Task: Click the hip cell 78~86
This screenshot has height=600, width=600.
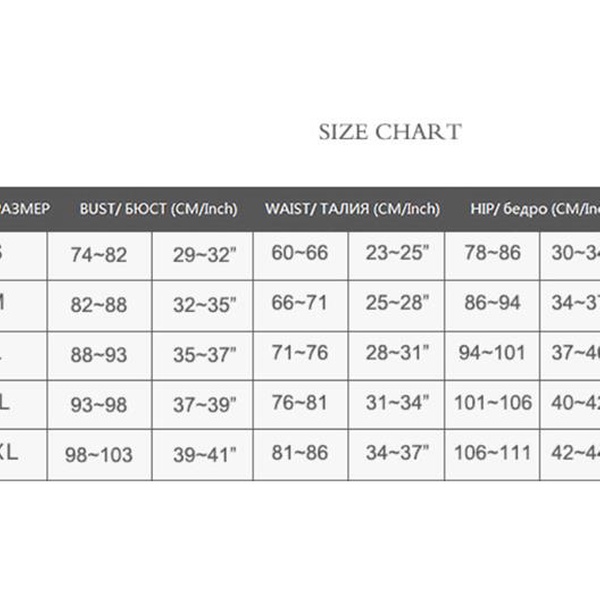Action: [x=493, y=254]
